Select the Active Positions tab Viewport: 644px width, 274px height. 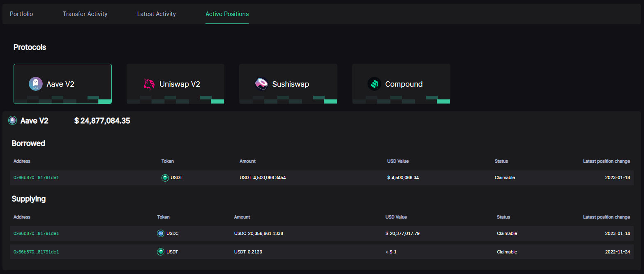[227, 14]
